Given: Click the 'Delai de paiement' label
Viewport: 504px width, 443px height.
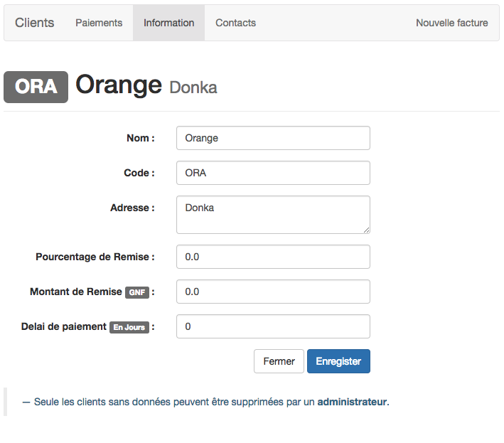Looking at the screenshot, I should tap(64, 326).
